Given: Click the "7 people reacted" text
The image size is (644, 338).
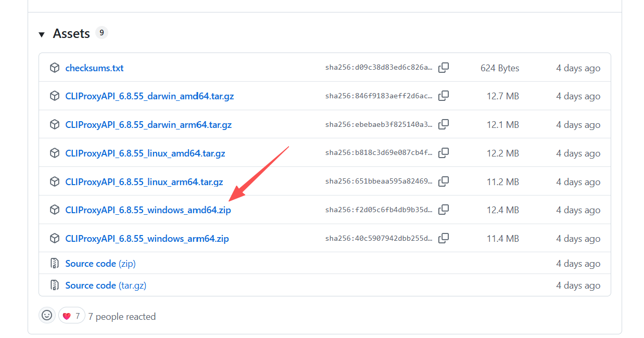Looking at the screenshot, I should coord(122,317).
